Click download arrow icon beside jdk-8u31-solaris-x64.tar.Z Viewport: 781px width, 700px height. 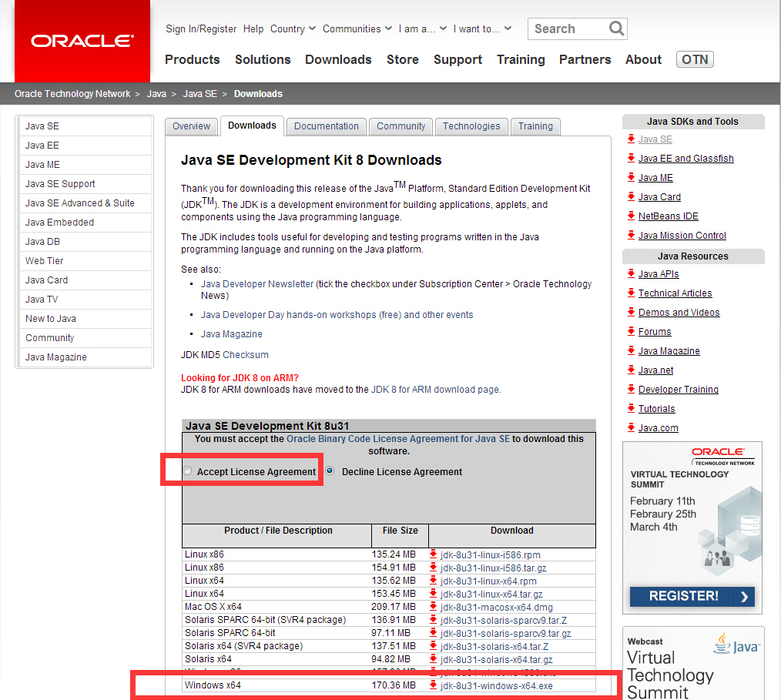click(x=433, y=646)
